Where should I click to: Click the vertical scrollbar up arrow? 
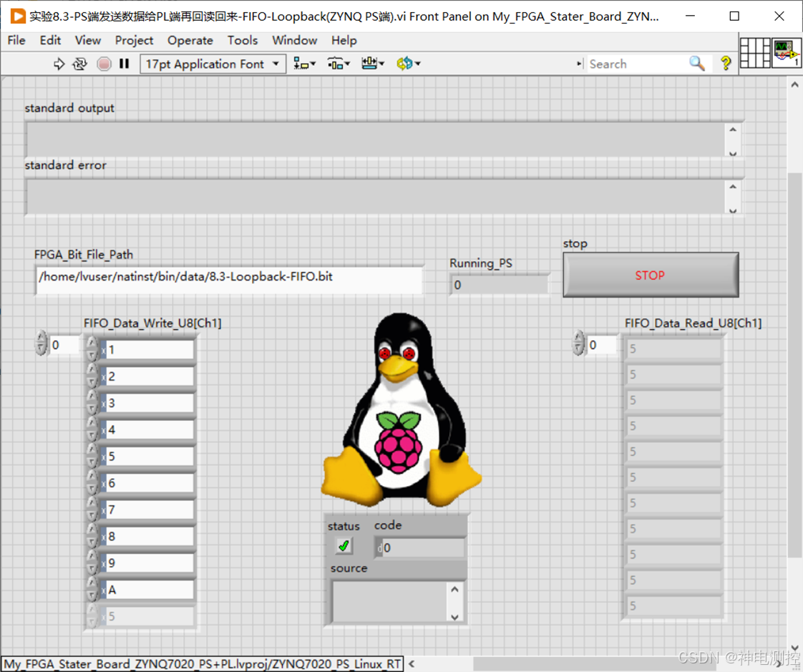tap(795, 84)
